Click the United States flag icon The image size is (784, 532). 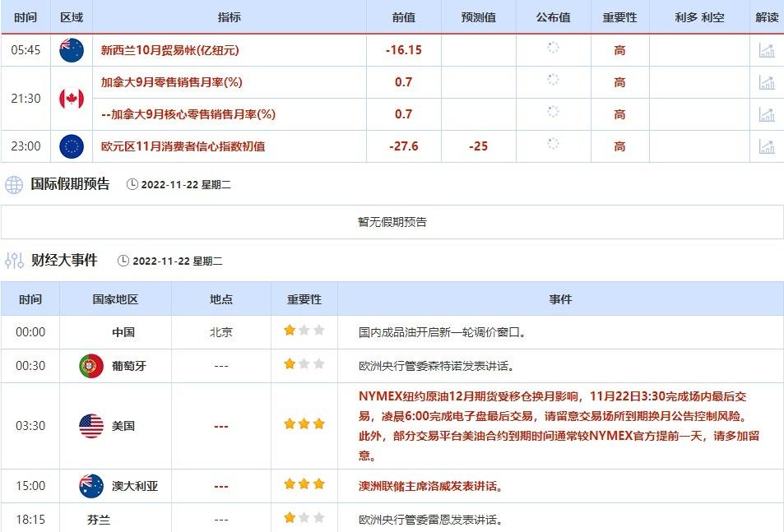pyautogui.click(x=90, y=426)
